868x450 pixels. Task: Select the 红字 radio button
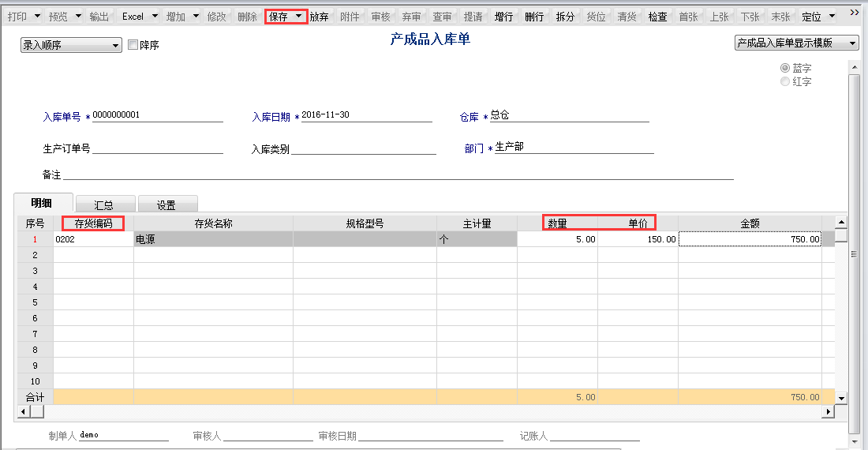(x=785, y=81)
